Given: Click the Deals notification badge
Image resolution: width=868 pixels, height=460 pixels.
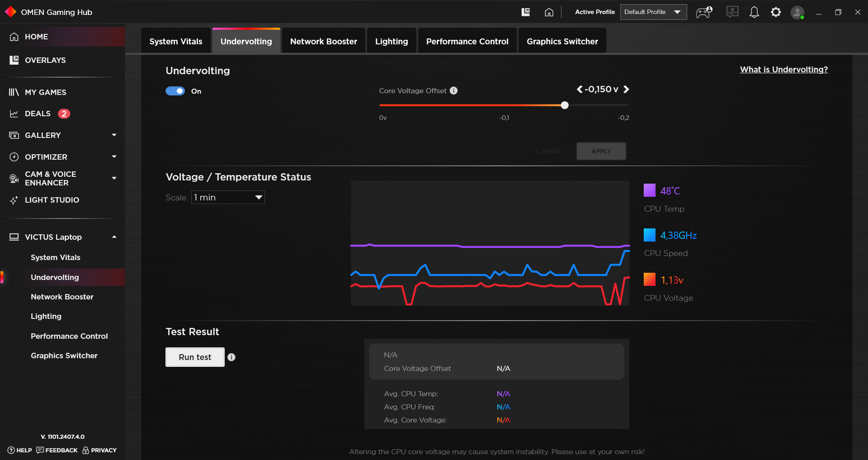Looking at the screenshot, I should [64, 114].
